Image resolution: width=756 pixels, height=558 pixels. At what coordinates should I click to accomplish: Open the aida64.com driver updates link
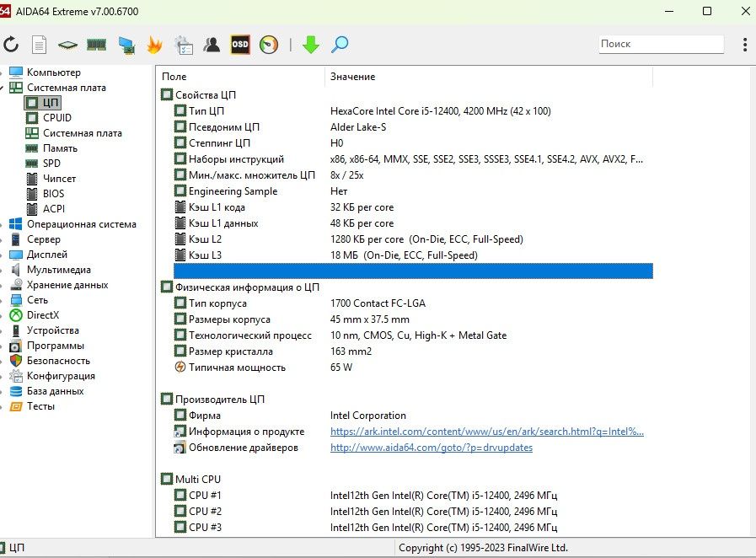tap(432, 448)
